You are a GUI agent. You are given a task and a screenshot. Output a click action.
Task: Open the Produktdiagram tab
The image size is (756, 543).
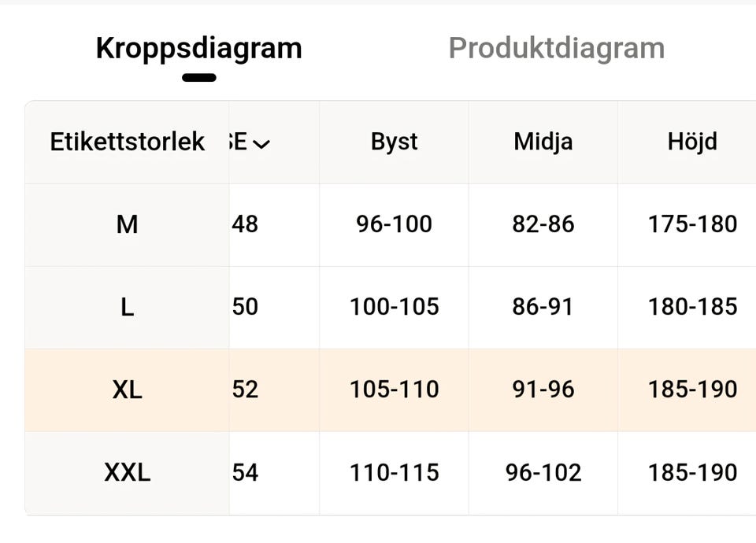tap(556, 49)
